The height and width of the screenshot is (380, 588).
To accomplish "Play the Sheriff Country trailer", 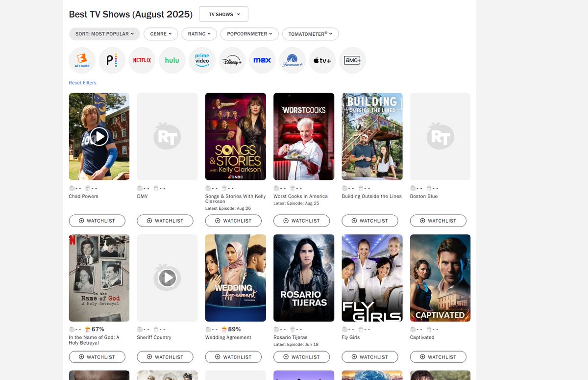I will pyautogui.click(x=167, y=278).
